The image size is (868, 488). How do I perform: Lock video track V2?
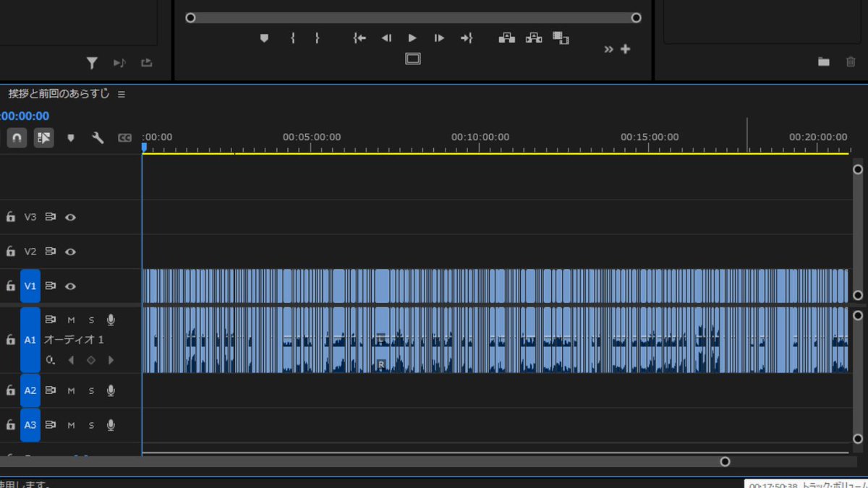coord(10,251)
